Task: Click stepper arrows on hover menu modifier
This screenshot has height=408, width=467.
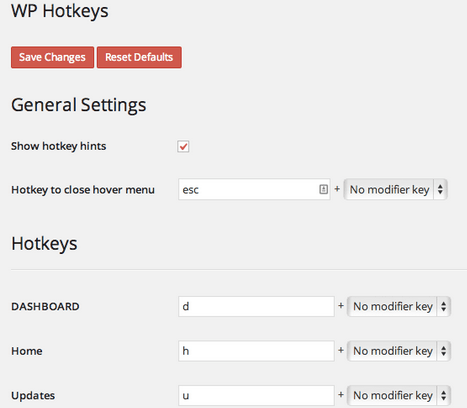Action: pyautogui.click(x=440, y=189)
